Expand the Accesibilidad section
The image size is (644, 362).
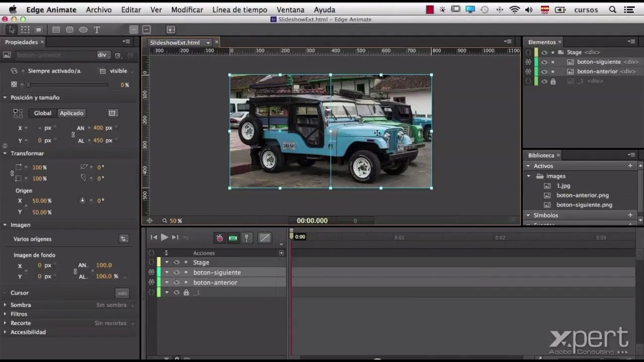5,332
